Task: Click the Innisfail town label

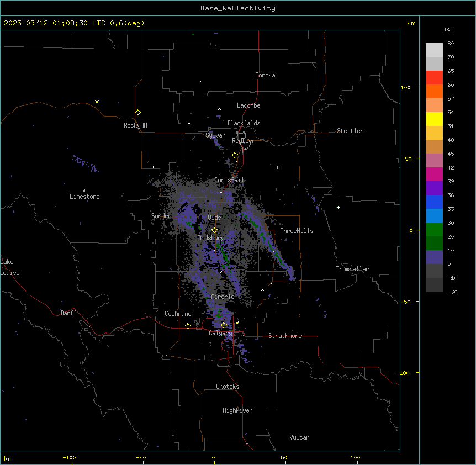Action: (x=229, y=180)
